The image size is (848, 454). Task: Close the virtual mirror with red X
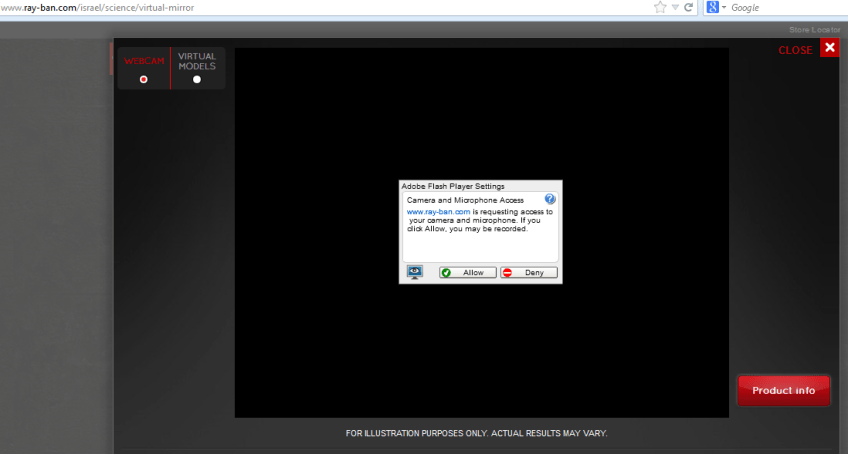(829, 48)
